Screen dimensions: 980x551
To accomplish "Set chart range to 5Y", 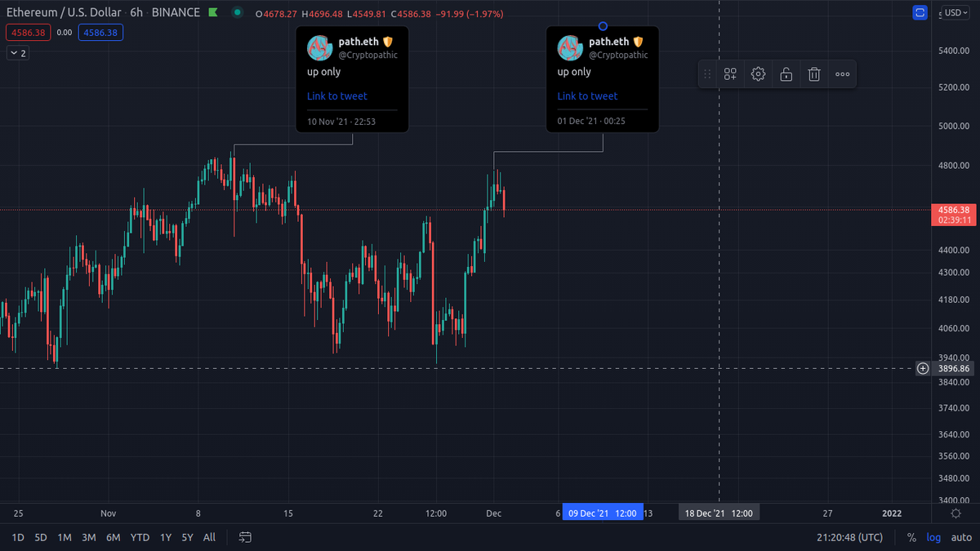I will pos(188,537).
